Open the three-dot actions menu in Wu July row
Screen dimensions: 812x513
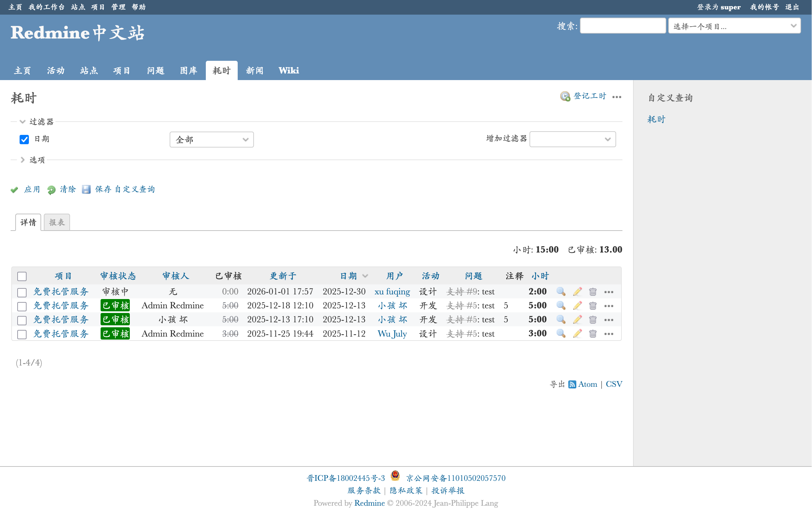point(609,334)
